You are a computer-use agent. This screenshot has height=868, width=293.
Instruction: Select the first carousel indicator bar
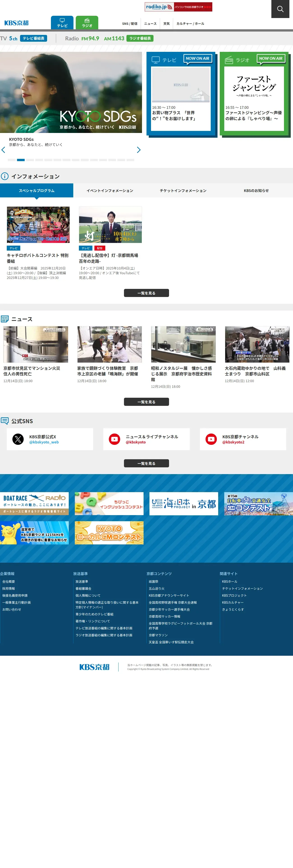[x=11, y=160]
